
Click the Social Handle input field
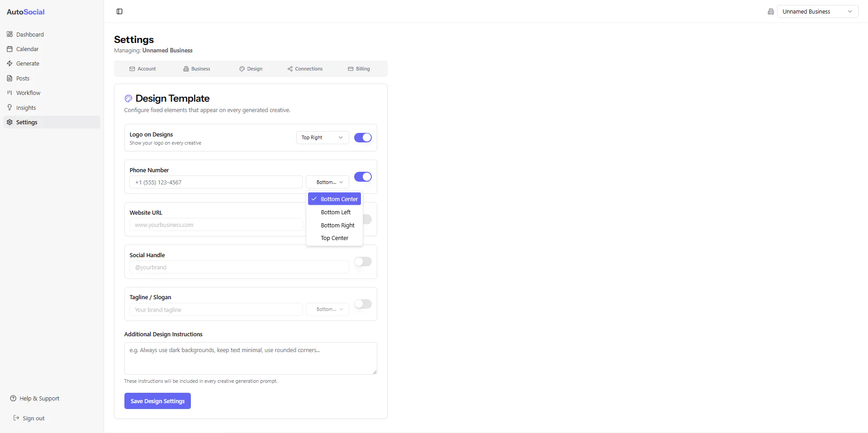[x=239, y=267]
